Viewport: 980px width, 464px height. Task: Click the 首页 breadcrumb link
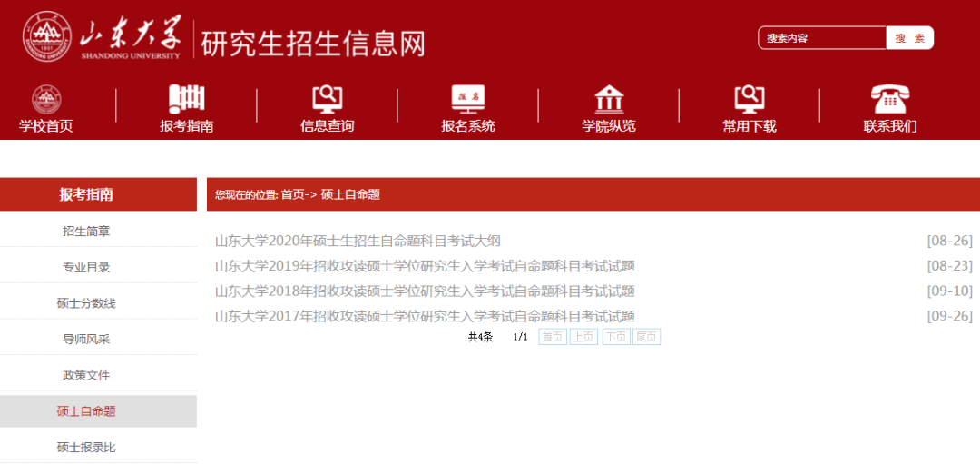tap(291, 194)
